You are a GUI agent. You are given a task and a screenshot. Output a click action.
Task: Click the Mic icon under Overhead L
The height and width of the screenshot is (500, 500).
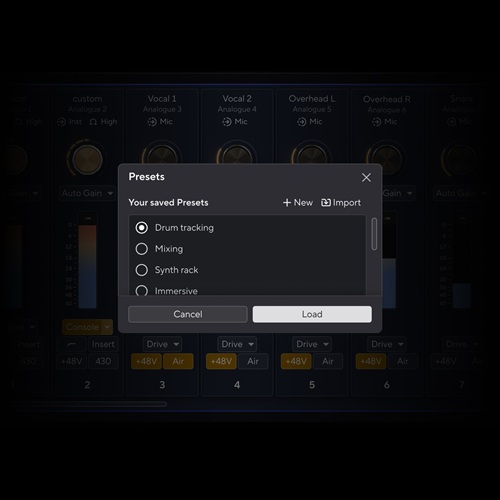301,122
